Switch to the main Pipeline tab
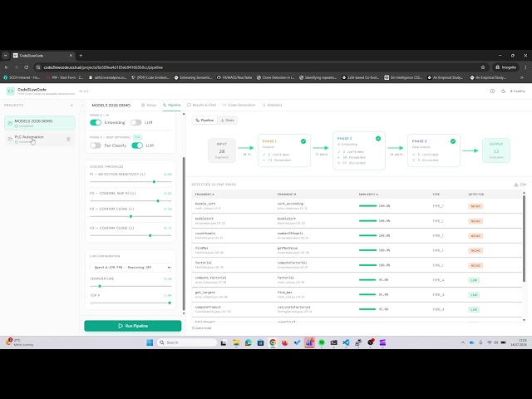 pos(172,106)
